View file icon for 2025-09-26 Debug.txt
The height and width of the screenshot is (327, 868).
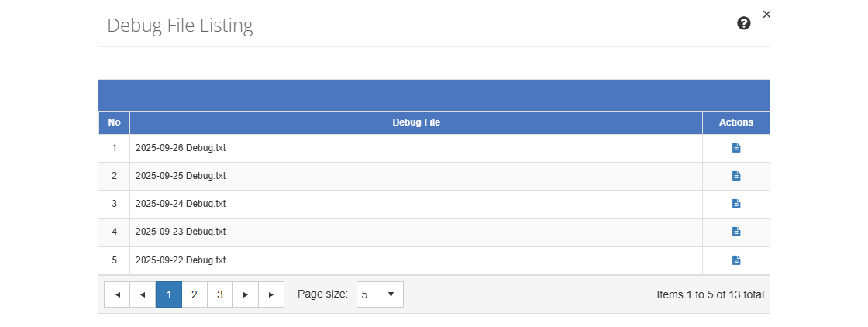736,148
